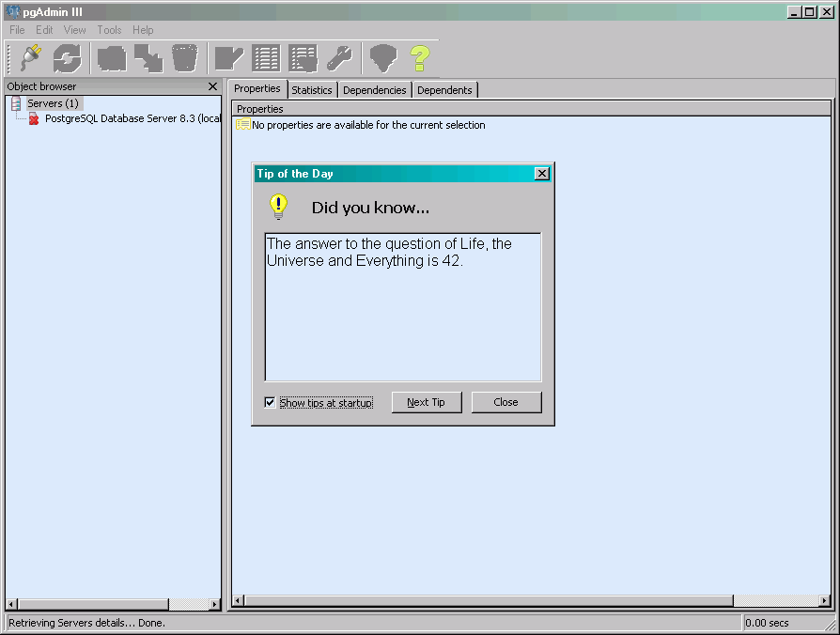Viewport: 840px width, 635px height.
Task: Click the lightbulb icon in the tip dialog
Action: [x=278, y=207]
